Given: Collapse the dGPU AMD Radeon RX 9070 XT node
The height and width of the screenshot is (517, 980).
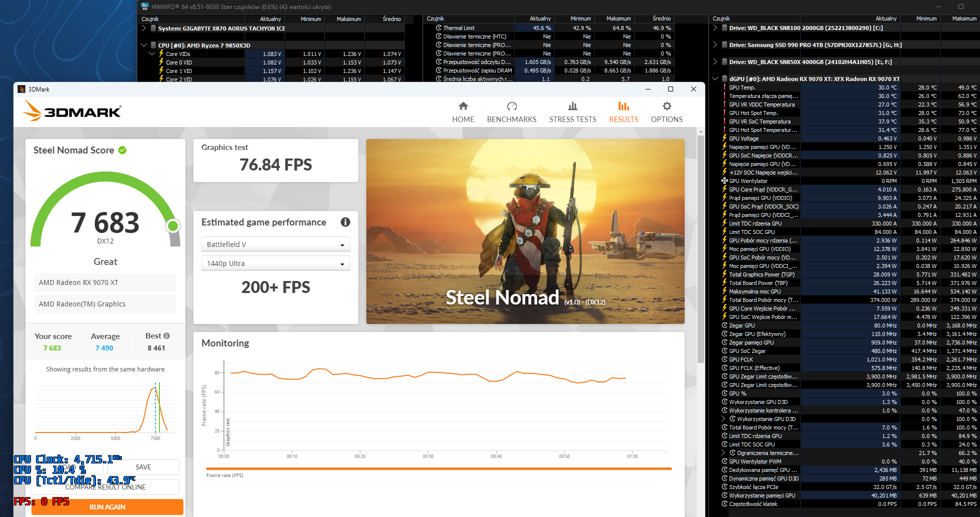Looking at the screenshot, I should coord(715,79).
